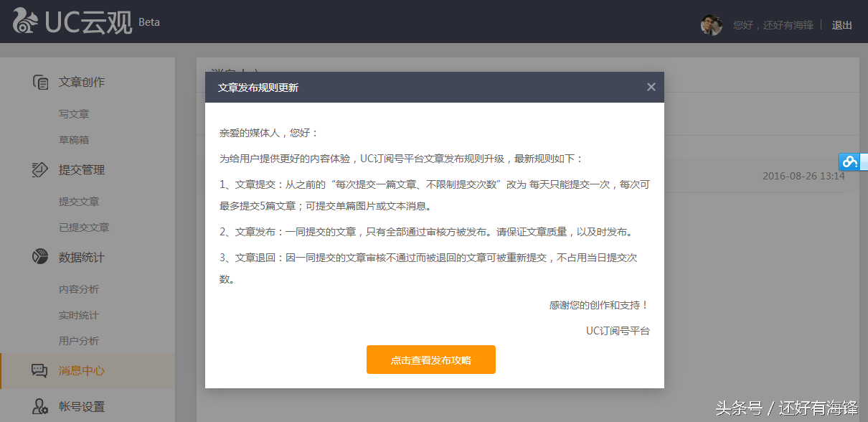Click 退出 to log out

coord(841,25)
